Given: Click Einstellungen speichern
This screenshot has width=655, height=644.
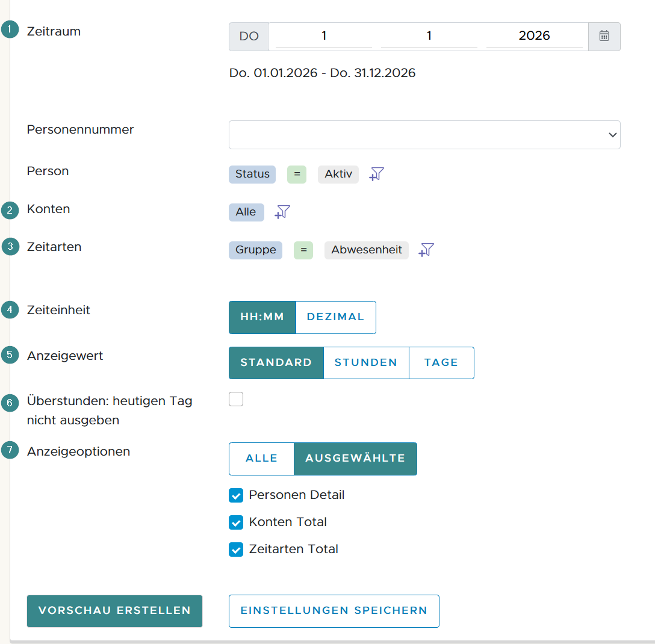Looking at the screenshot, I should click(334, 611).
